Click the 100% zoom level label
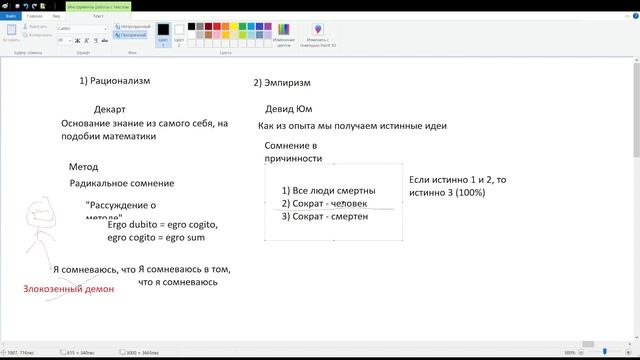 pos(570,352)
